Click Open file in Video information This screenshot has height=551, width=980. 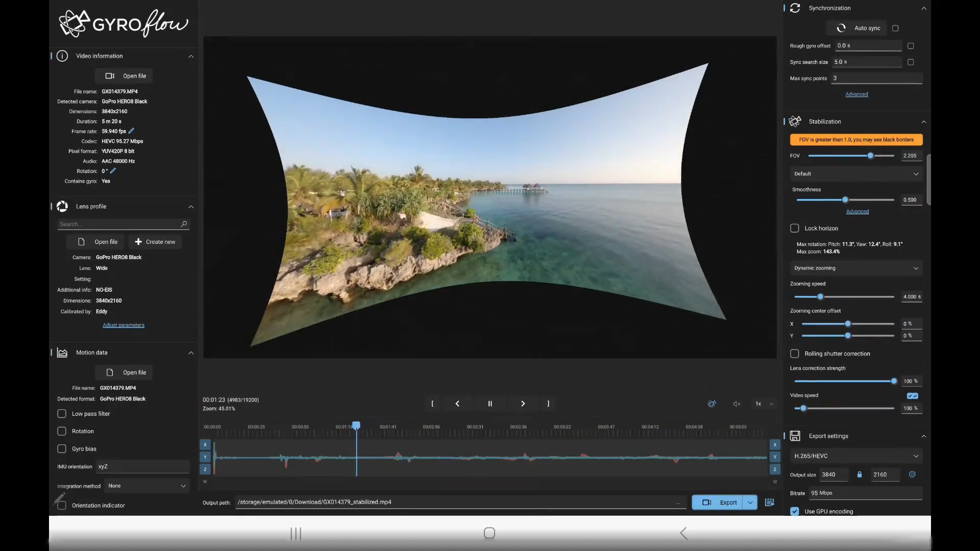[x=124, y=76]
